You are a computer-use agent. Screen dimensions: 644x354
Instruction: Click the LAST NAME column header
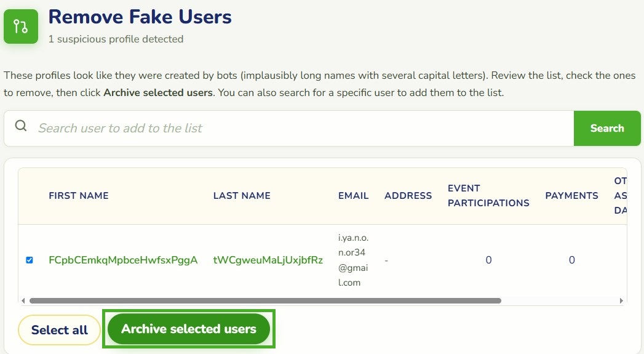click(242, 196)
